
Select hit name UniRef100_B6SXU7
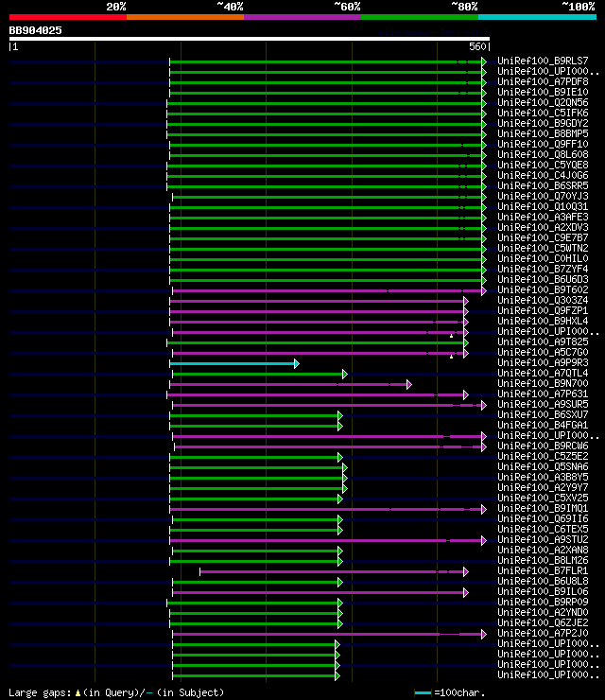click(x=543, y=414)
